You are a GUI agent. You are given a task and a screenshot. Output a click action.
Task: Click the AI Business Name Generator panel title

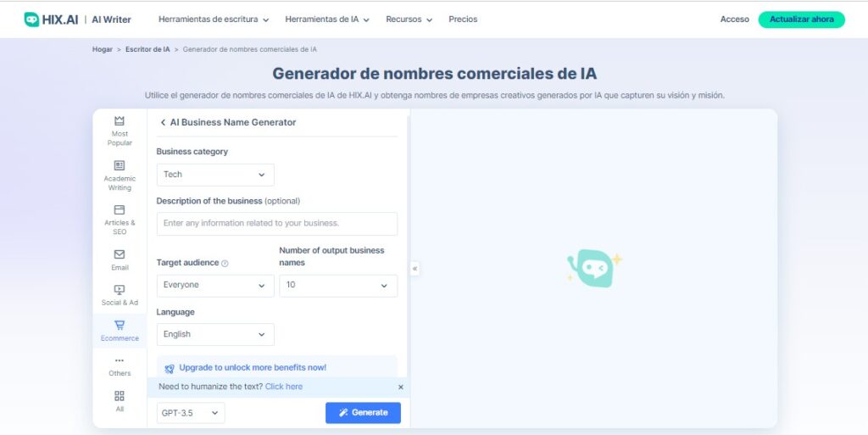[233, 122]
